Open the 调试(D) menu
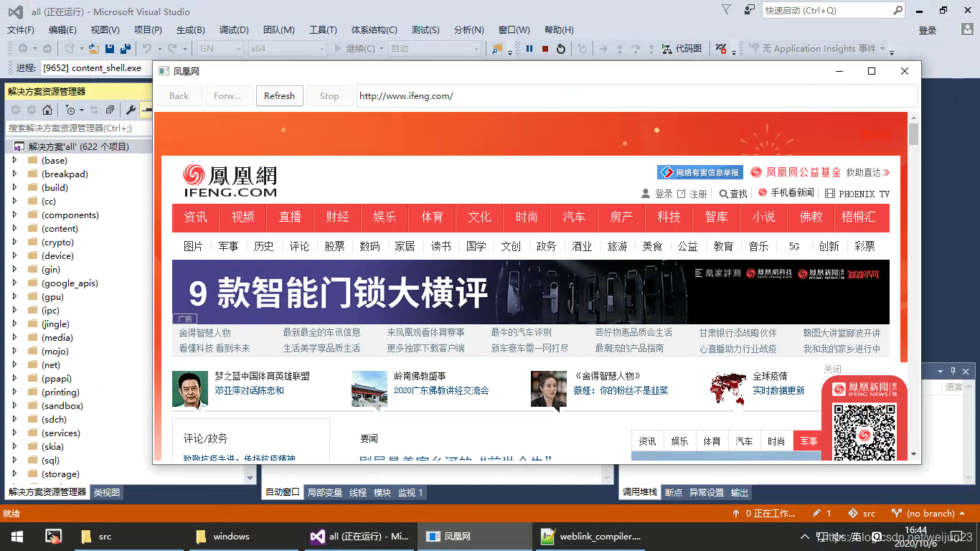This screenshot has height=551, width=980. 234,30
